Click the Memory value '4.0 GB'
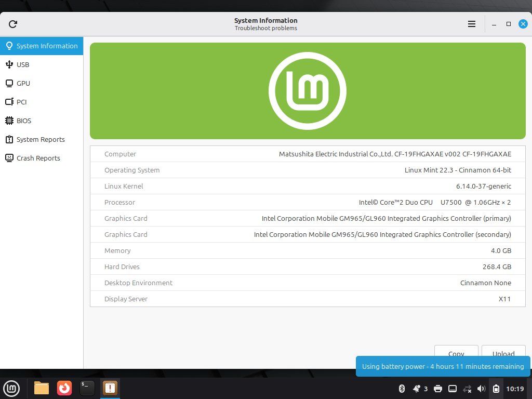 point(501,251)
